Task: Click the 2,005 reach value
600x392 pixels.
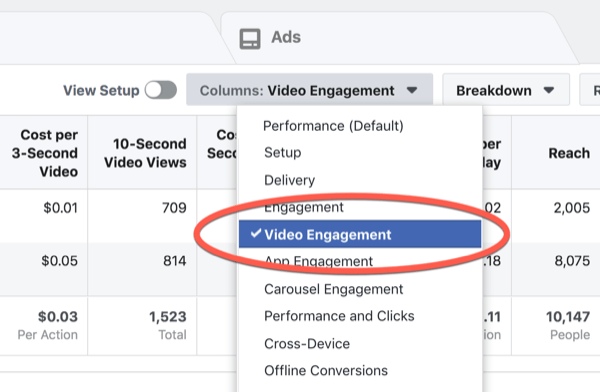Action: (x=572, y=208)
